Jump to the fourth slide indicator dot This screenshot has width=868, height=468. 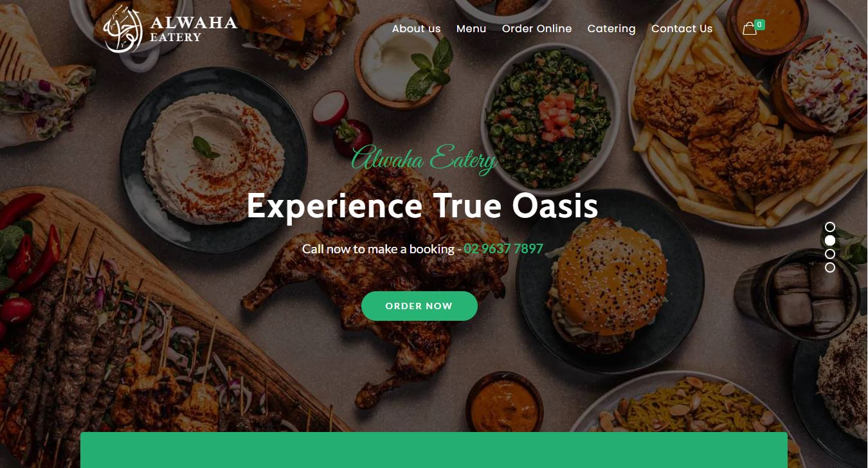[830, 267]
